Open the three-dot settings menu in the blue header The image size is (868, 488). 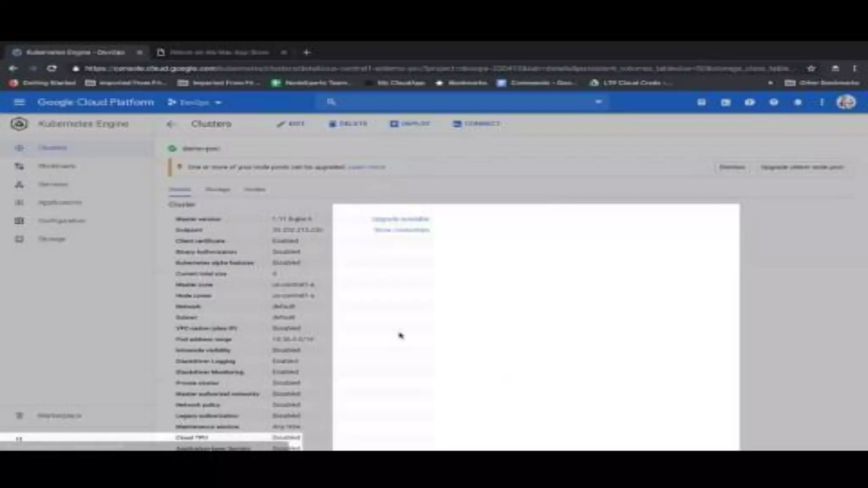click(822, 103)
